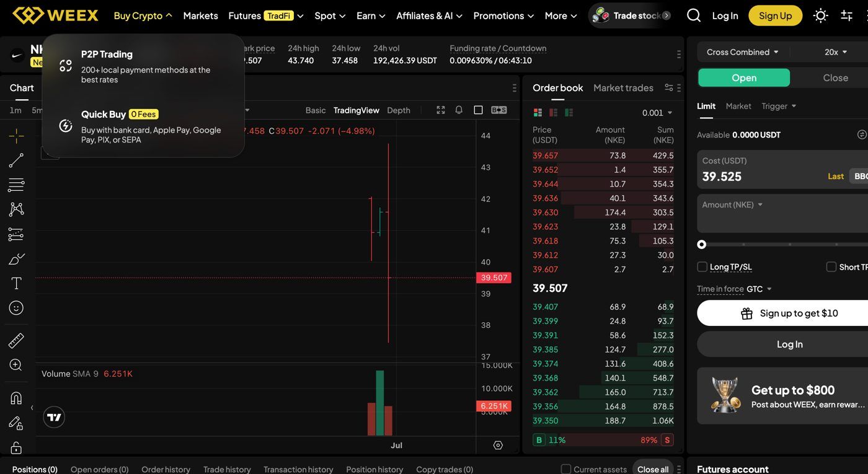This screenshot has width=868, height=474.
Task: Select Depth chart mode
Action: pyautogui.click(x=399, y=110)
